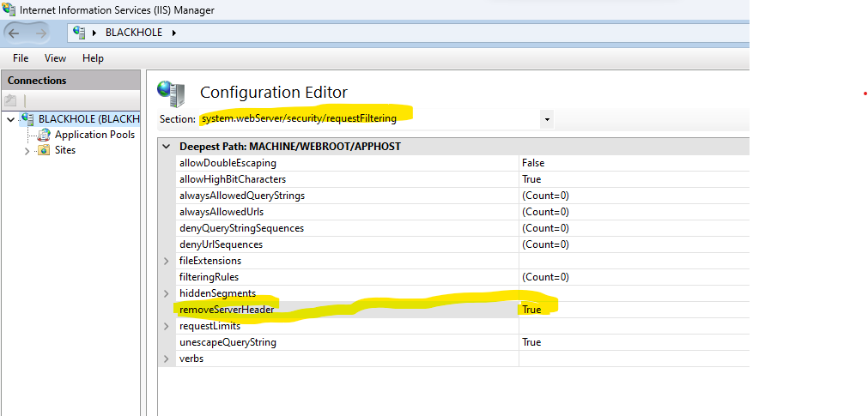This screenshot has width=868, height=416.
Task: Click the True value of unescapeQueryString
Action: [x=531, y=342]
